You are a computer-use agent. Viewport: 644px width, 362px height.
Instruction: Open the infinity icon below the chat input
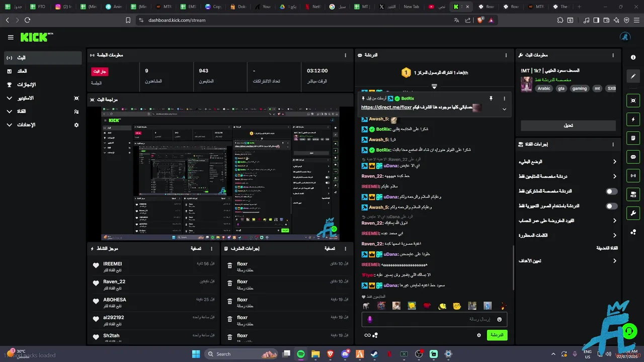pos(367,335)
